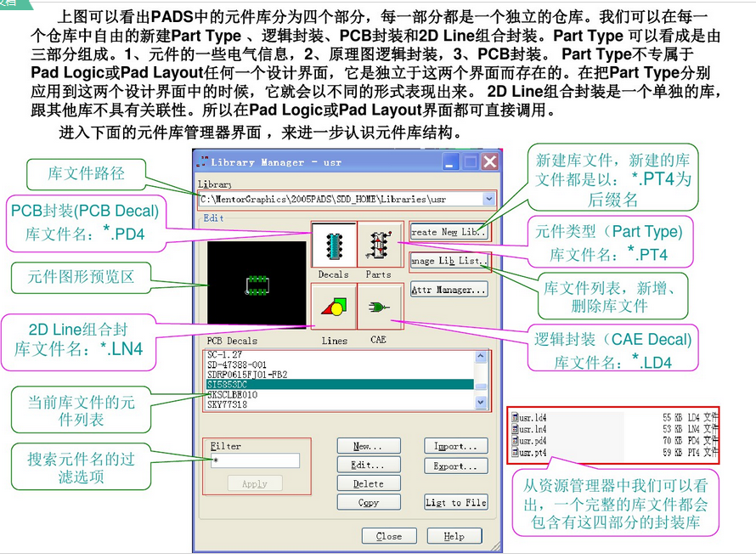Click the Delete button
Image resolution: width=756 pixels, height=559 pixels.
pos(369,483)
